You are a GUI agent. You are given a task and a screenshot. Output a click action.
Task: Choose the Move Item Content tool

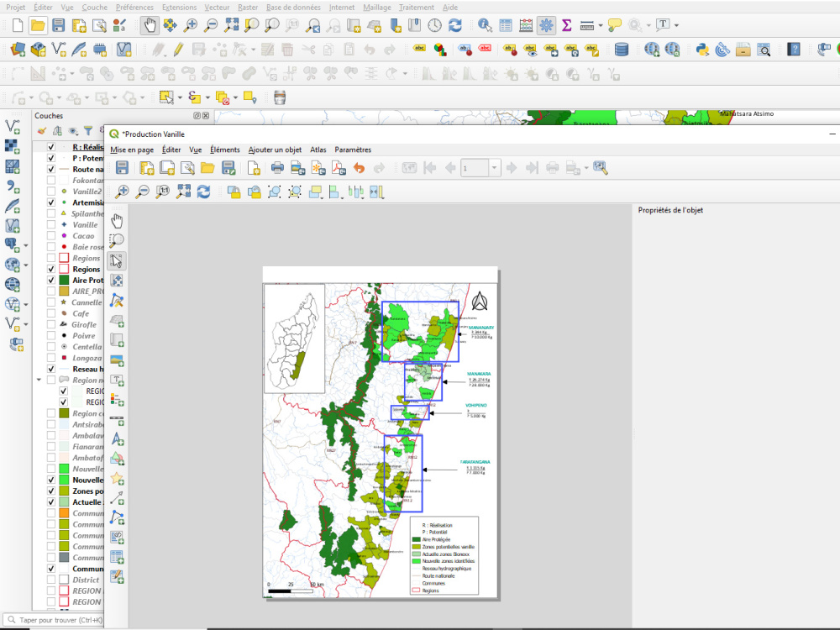[x=117, y=281]
